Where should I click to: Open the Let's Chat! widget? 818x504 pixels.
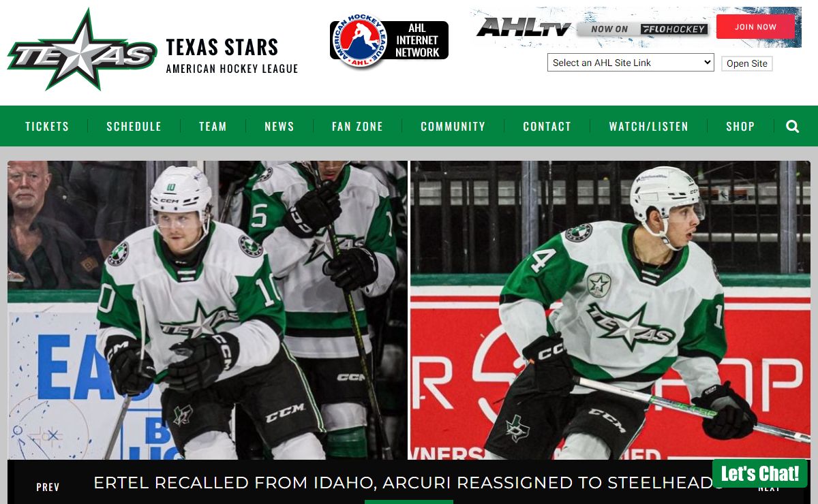coord(760,473)
